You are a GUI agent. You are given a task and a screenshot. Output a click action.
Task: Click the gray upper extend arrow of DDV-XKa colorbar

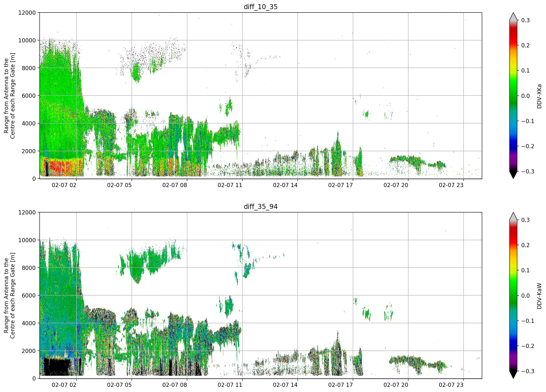(x=513, y=17)
